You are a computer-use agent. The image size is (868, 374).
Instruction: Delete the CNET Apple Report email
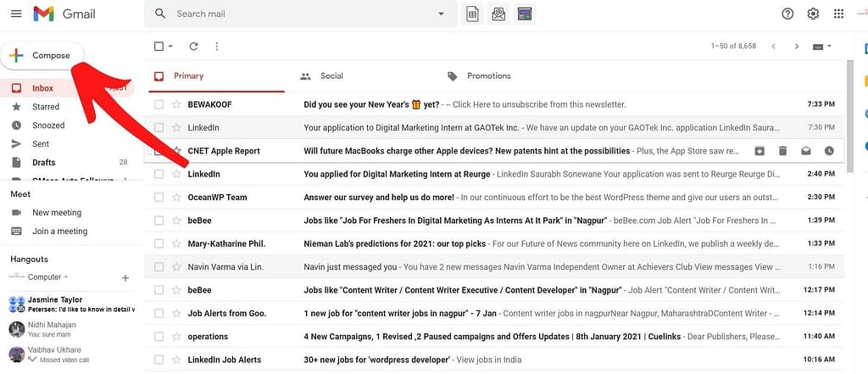782,151
